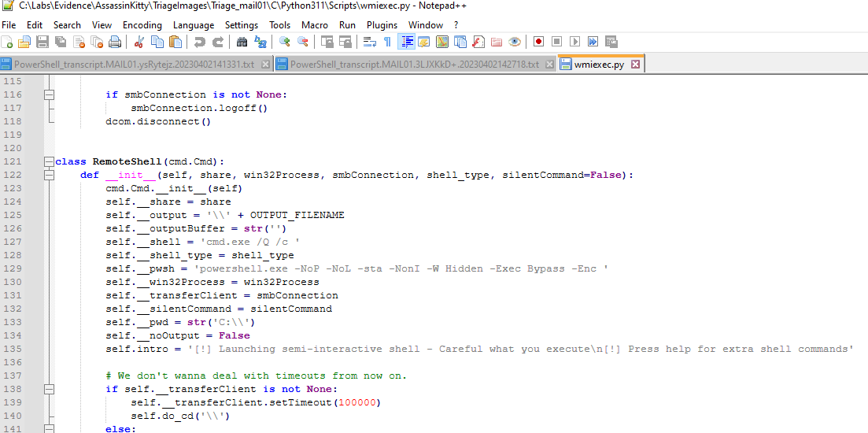Viewport: 868px width, 433px height.
Task: Click line number 129 in the margin
Action: (x=11, y=268)
